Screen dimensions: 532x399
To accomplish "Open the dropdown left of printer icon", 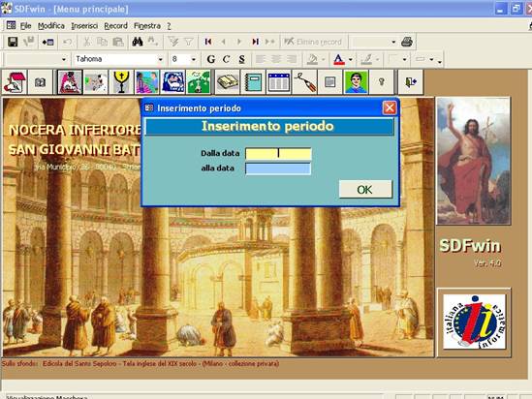I will [393, 42].
